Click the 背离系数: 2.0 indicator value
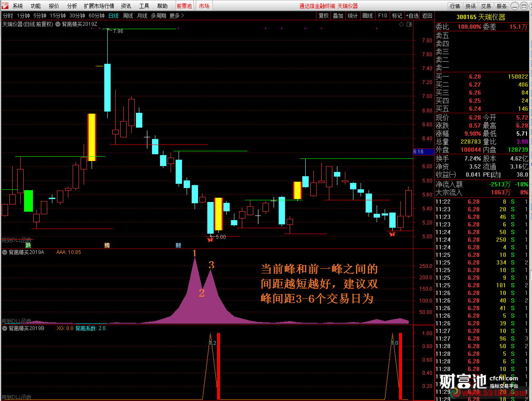Viewport: 532px width, 401px height. pyautogui.click(x=90, y=328)
